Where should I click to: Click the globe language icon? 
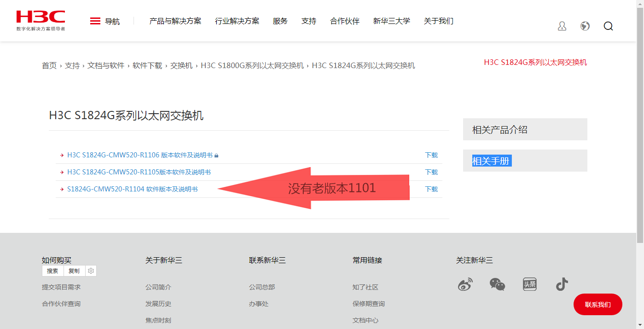pos(585,26)
